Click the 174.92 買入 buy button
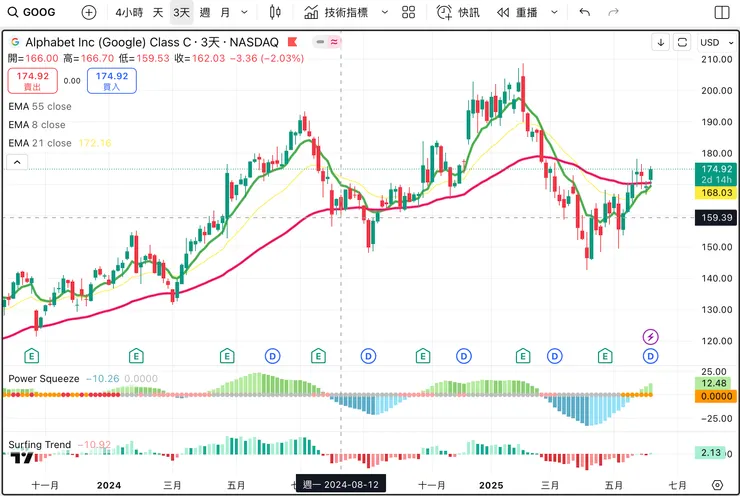This screenshot has height=496, width=740. click(112, 81)
